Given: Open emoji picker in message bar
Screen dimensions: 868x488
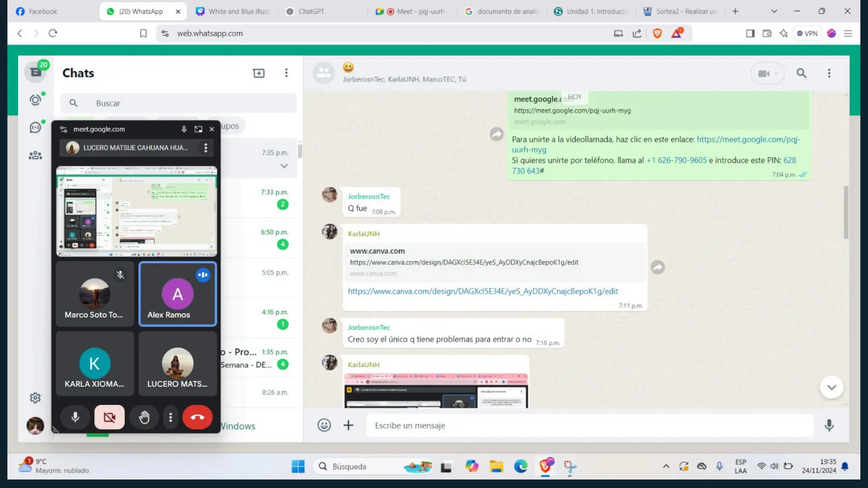Looking at the screenshot, I should pyautogui.click(x=324, y=425).
